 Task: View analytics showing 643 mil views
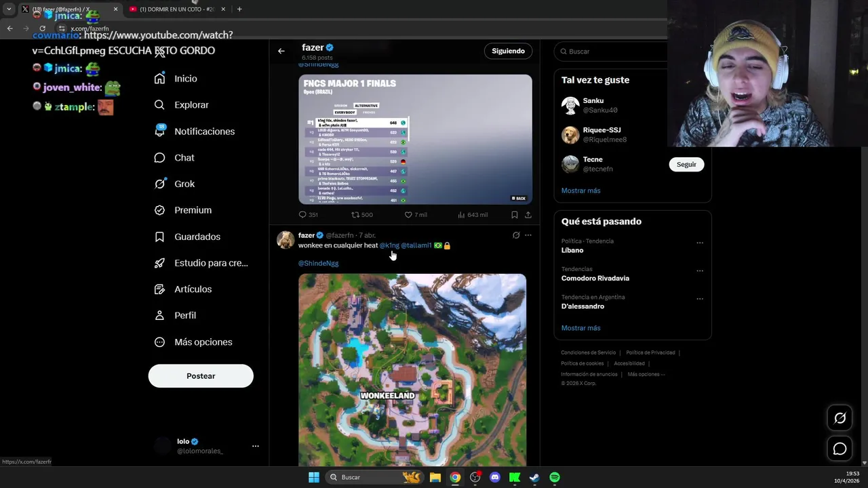[x=473, y=215]
